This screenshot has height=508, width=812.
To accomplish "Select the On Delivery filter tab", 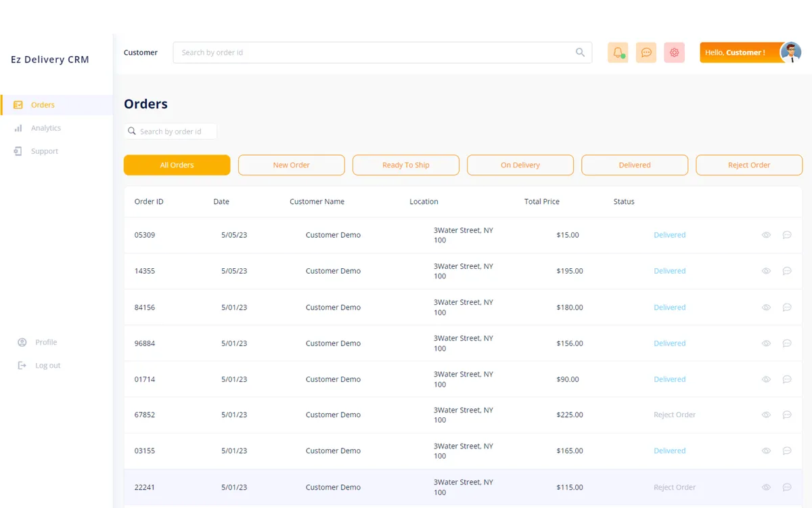I will point(520,165).
